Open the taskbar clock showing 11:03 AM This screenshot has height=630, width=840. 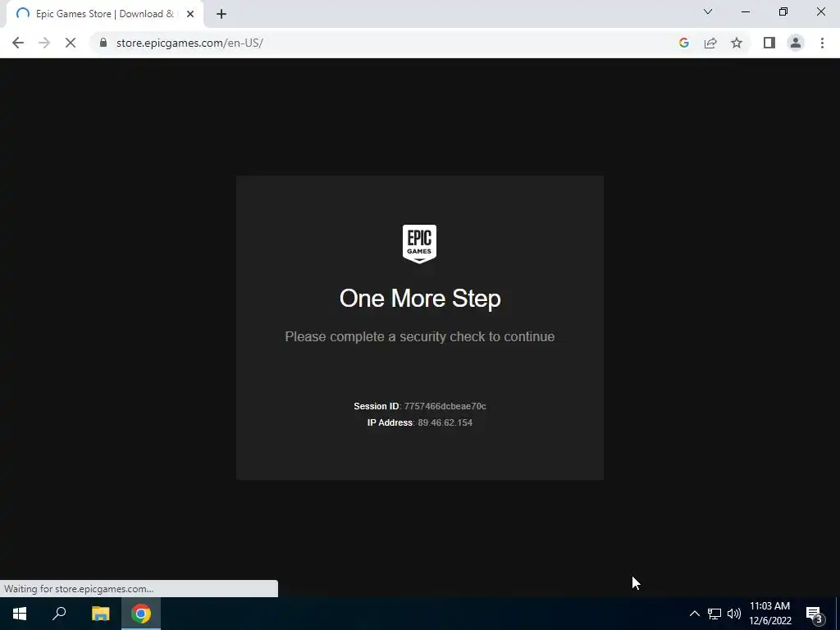coord(769,614)
